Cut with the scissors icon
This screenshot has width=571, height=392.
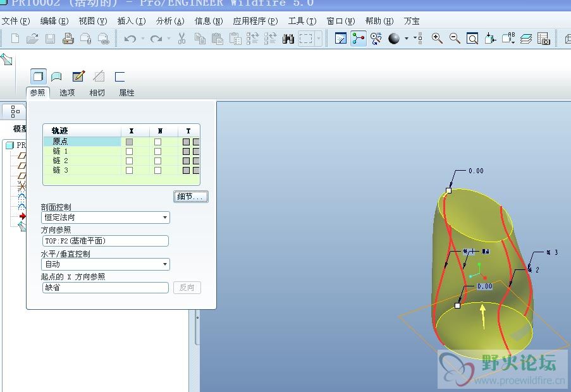pos(182,38)
